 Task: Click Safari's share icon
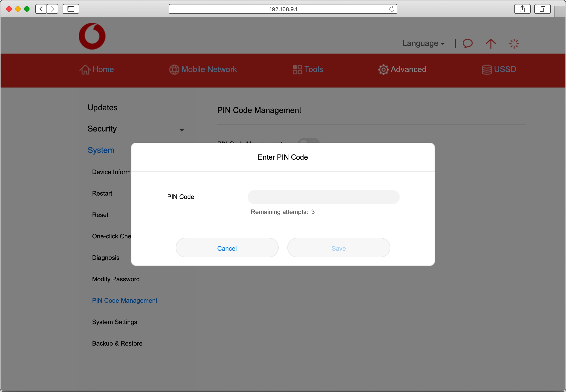(x=522, y=9)
